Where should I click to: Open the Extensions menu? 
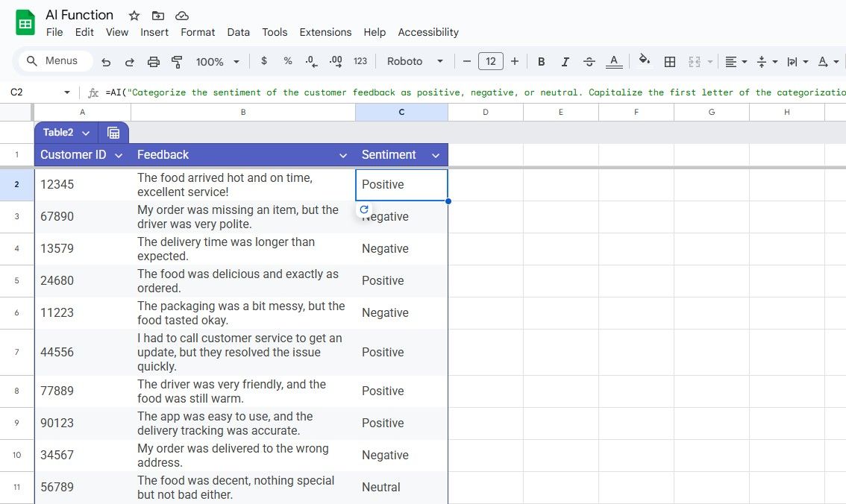coord(325,32)
